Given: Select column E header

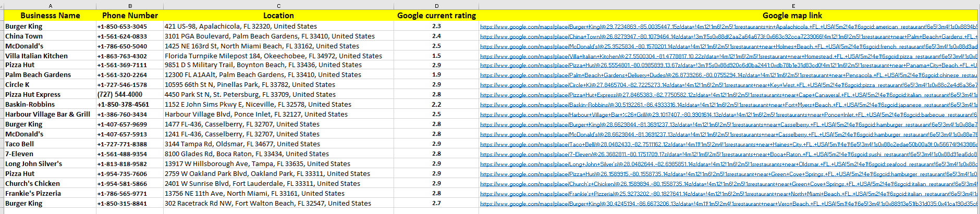Looking at the screenshot, I should coord(792,6).
